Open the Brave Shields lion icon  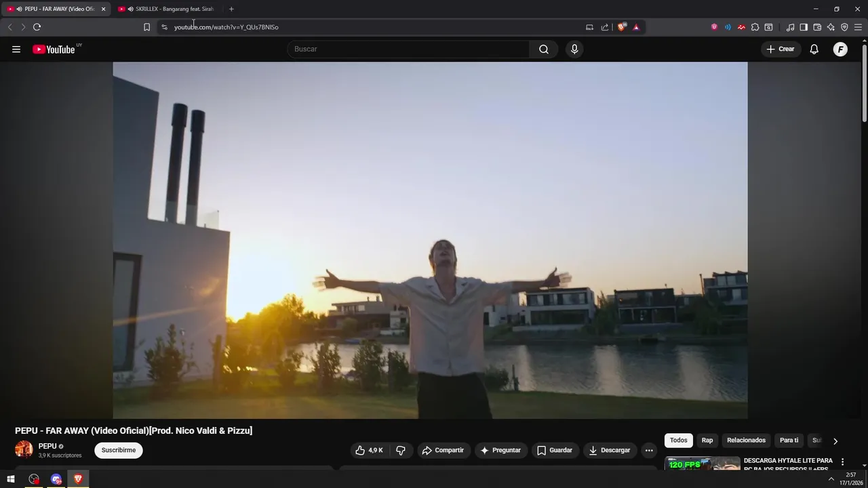[621, 27]
